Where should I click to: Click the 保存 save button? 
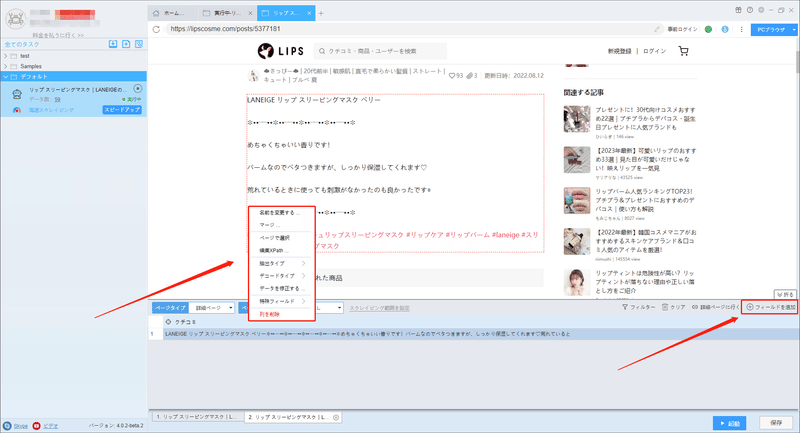point(776,423)
